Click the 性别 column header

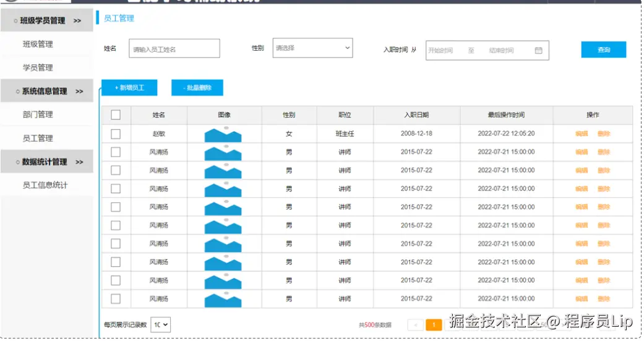pos(289,114)
